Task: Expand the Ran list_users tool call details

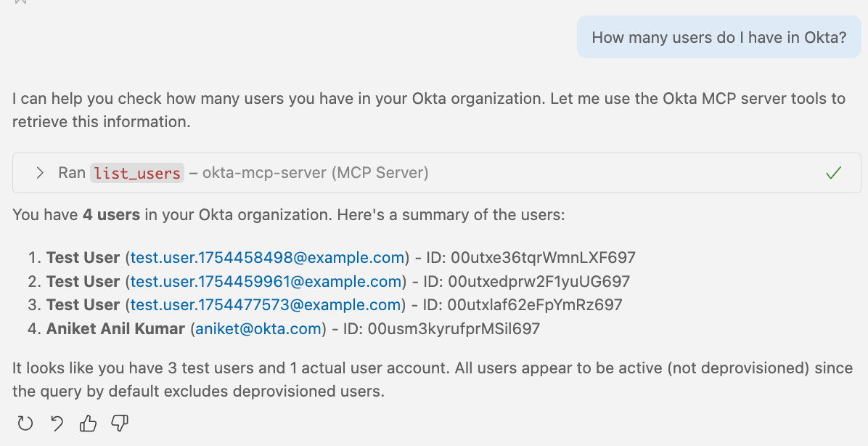Action: tap(40, 173)
